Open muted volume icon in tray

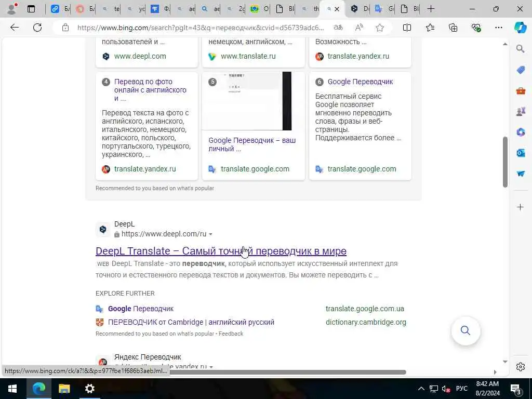pos(446,389)
